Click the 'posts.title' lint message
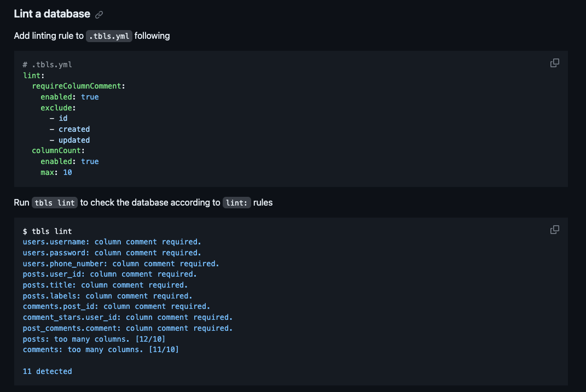The width and height of the screenshot is (586, 392). pyautogui.click(x=106, y=285)
